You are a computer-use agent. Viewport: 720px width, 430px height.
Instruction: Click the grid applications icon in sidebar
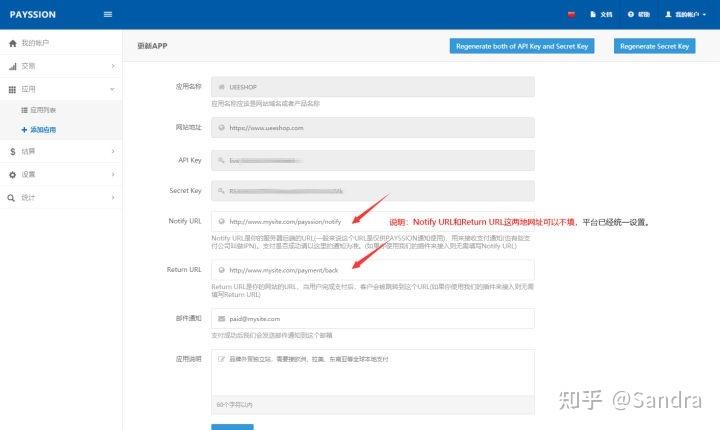(12, 89)
